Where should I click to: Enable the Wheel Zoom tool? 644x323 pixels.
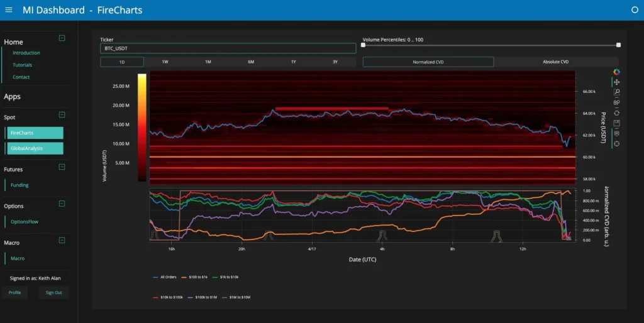(616, 102)
